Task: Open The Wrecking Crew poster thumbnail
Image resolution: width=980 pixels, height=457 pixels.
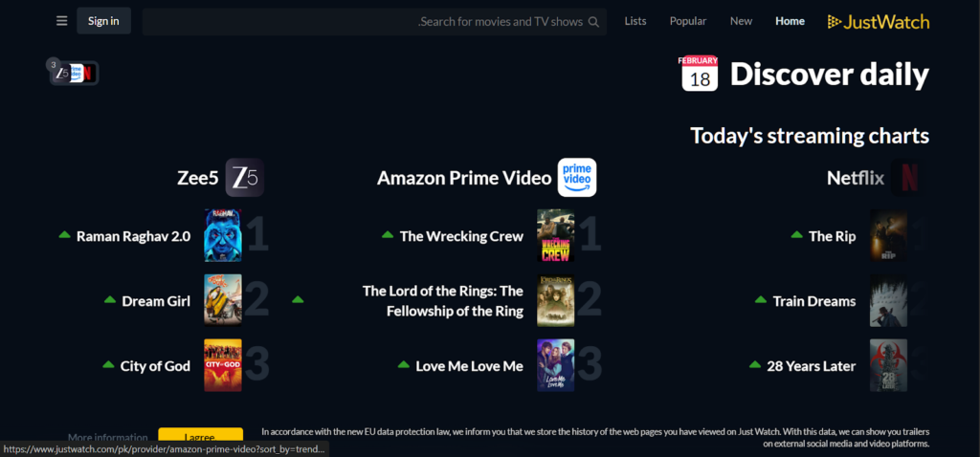Action: (x=556, y=235)
